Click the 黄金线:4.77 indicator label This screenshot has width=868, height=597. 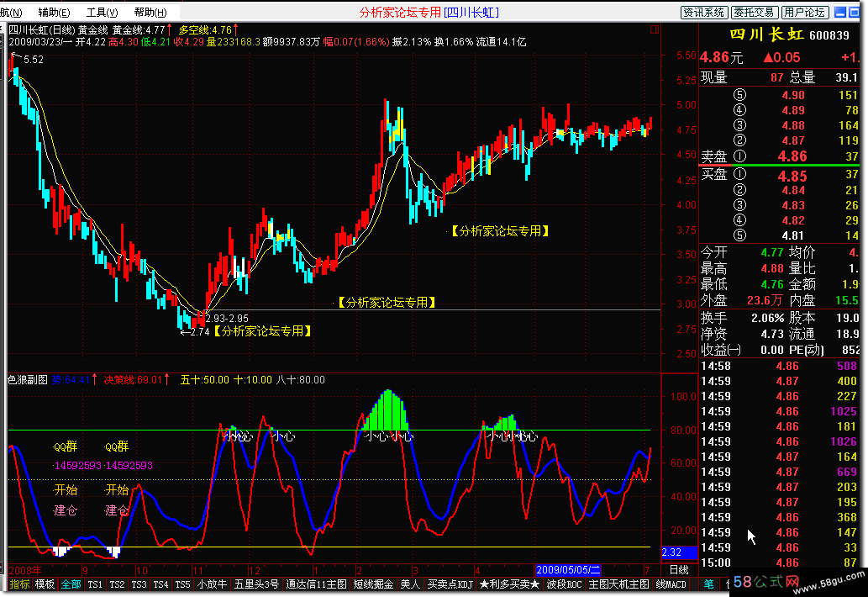tap(139, 30)
